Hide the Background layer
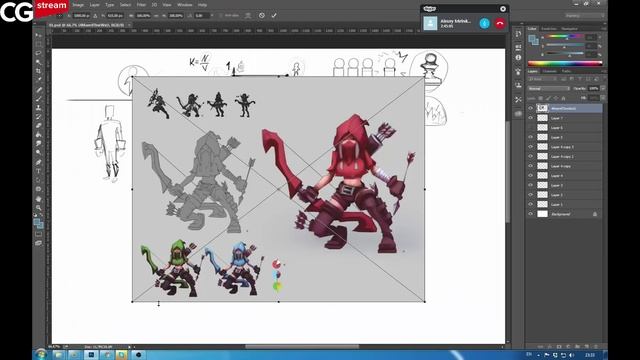 531,214
